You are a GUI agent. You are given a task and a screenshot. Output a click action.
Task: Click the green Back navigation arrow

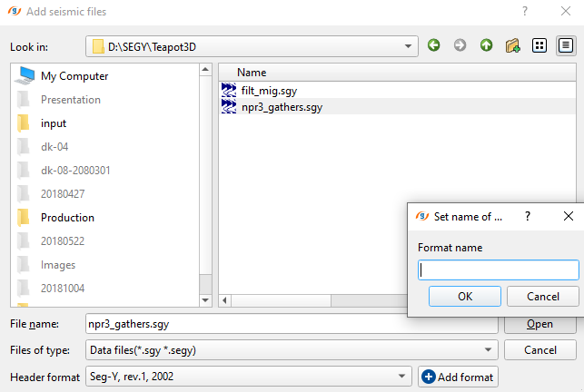[x=434, y=45]
